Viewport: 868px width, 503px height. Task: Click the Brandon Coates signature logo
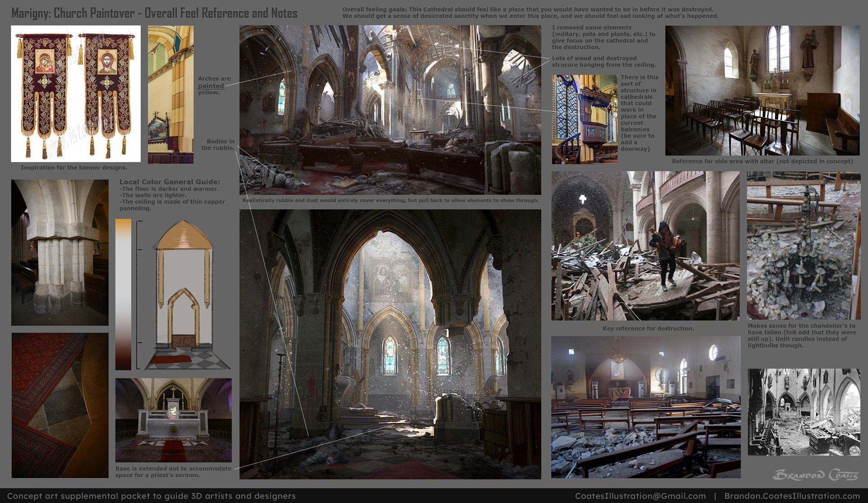pyautogui.click(x=815, y=475)
